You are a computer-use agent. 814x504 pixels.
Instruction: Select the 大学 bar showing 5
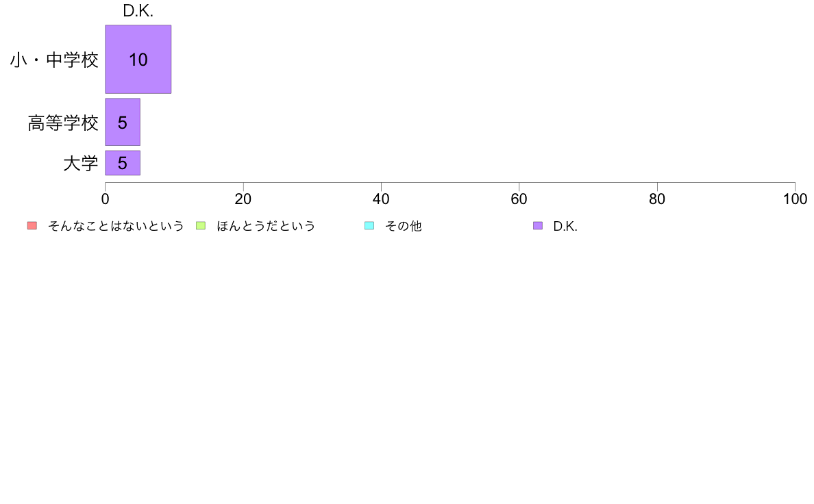tap(123, 163)
